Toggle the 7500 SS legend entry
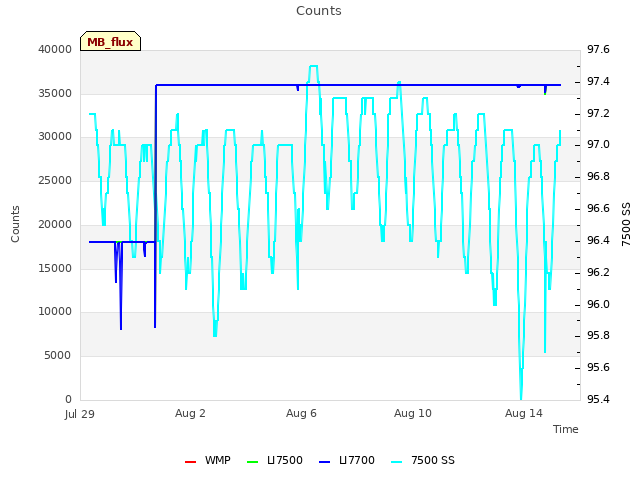This screenshot has height=480, width=640. tap(422, 460)
